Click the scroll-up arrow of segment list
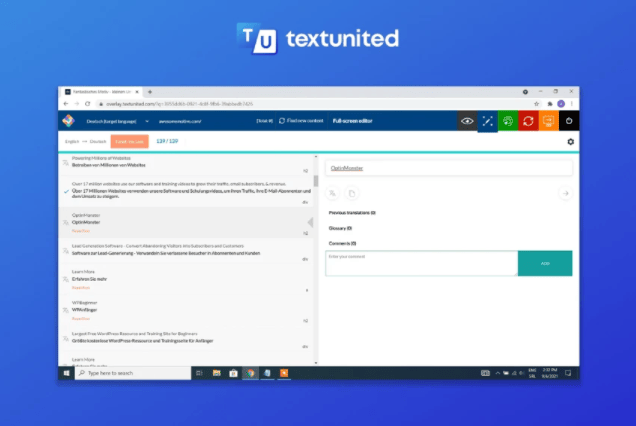This screenshot has height=426, width=636. [x=316, y=157]
